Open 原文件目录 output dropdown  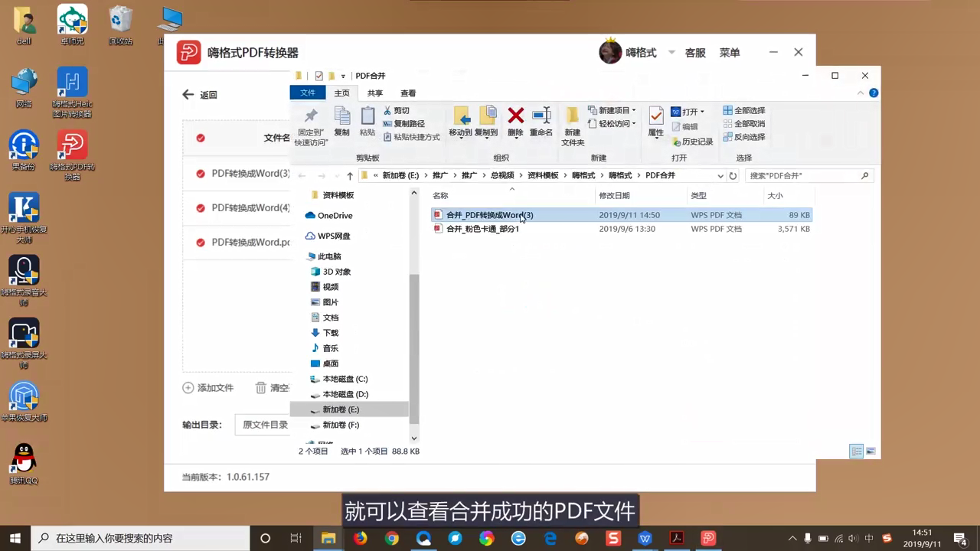pyautogui.click(x=263, y=425)
